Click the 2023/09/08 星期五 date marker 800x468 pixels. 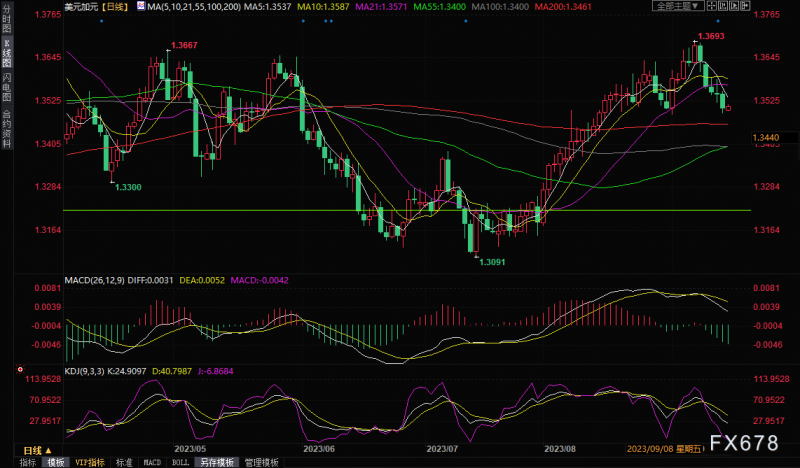(664, 449)
